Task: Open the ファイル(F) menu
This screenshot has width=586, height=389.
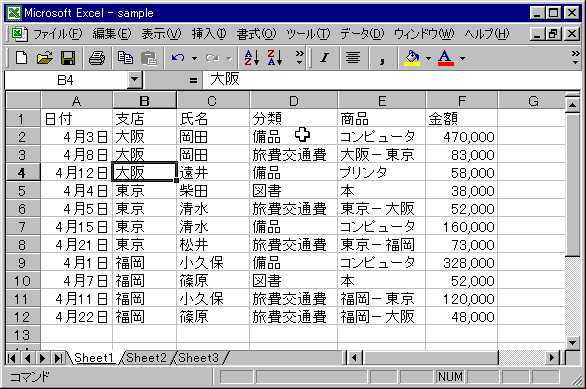Action: click(x=57, y=34)
